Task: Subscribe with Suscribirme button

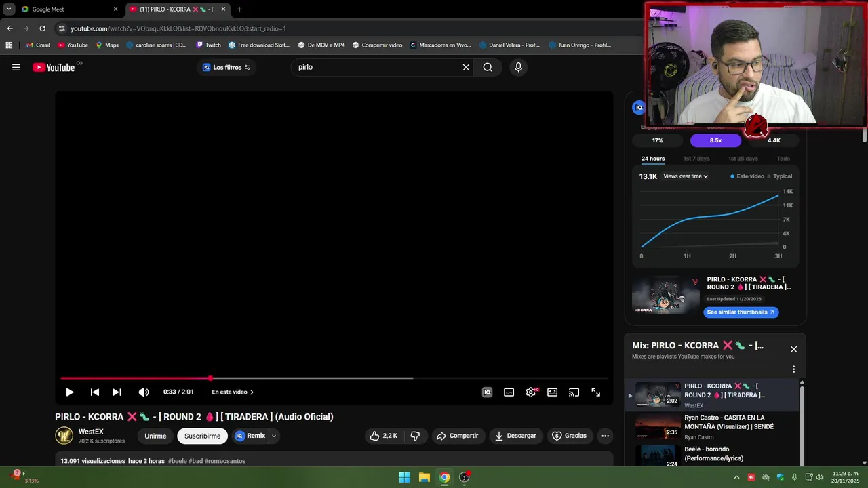Action: [202, 436]
